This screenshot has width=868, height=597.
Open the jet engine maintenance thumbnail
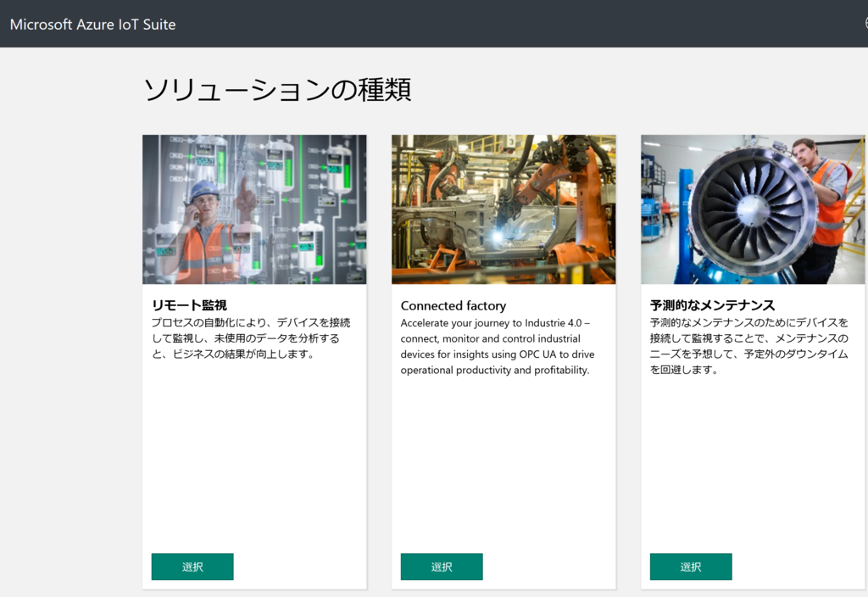pos(753,209)
